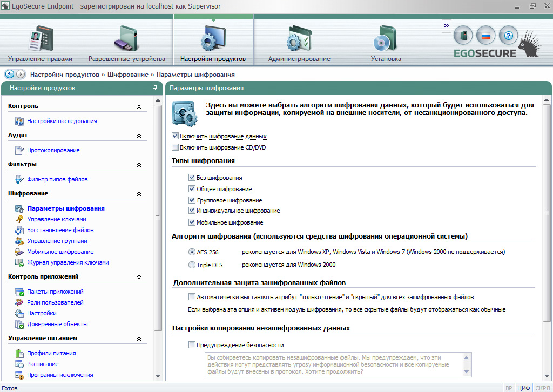Click the Профили питания icon
Screen dimensions: 553x392
pos(19,353)
